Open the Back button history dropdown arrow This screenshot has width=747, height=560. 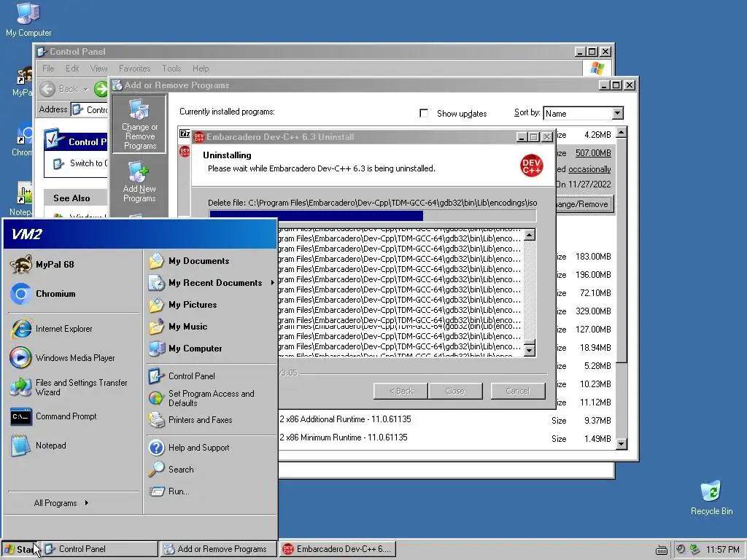point(86,89)
